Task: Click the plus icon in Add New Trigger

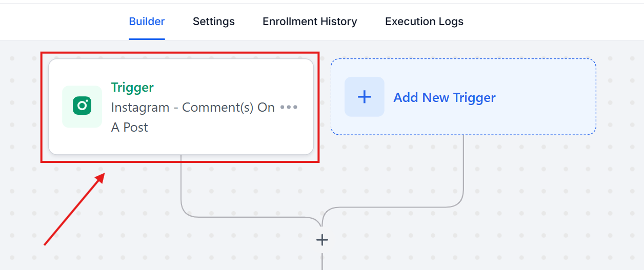Action: tap(364, 97)
